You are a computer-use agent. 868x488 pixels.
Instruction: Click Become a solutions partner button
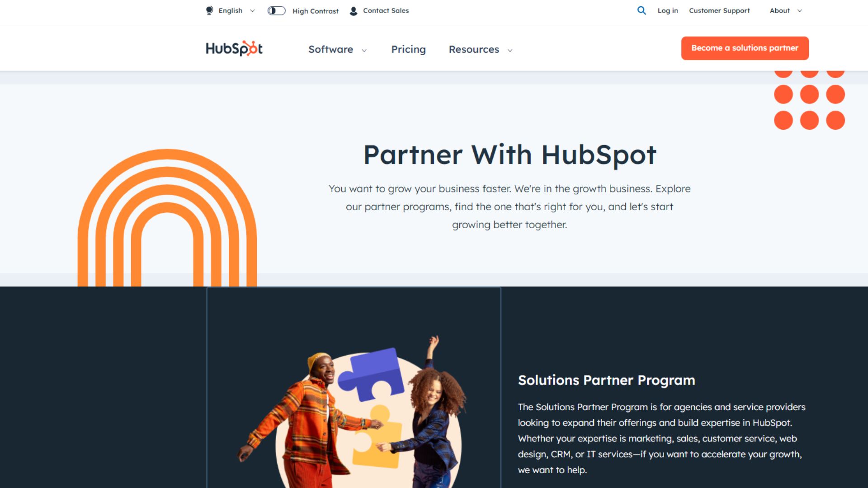point(745,48)
